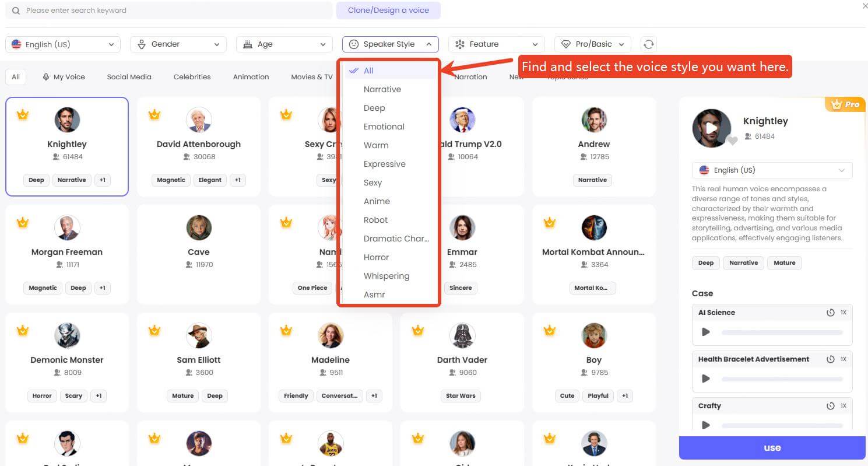Screen dimensions: 868x466
Task: Expand the Gender filter dropdown
Action: (x=178, y=44)
